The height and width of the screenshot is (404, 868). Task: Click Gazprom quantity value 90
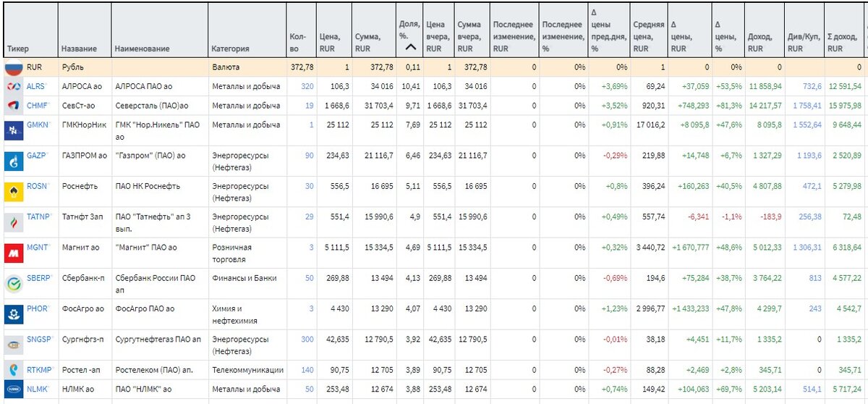pyautogui.click(x=310, y=155)
